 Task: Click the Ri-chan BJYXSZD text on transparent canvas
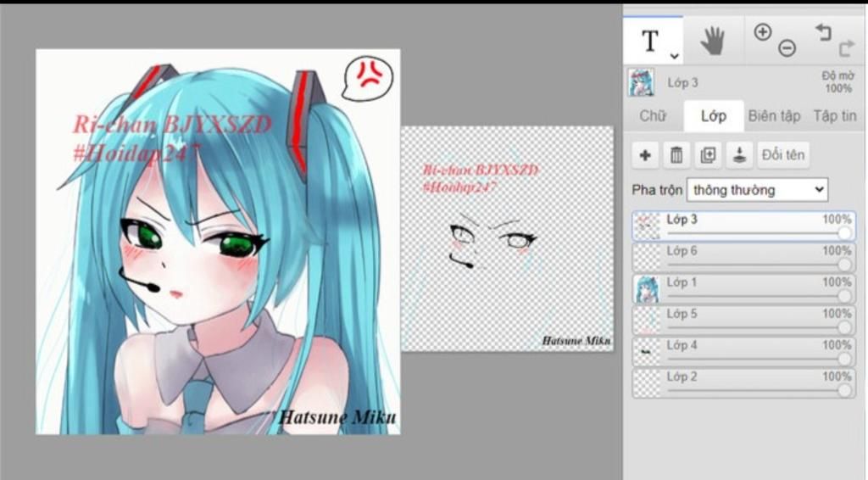(x=480, y=170)
